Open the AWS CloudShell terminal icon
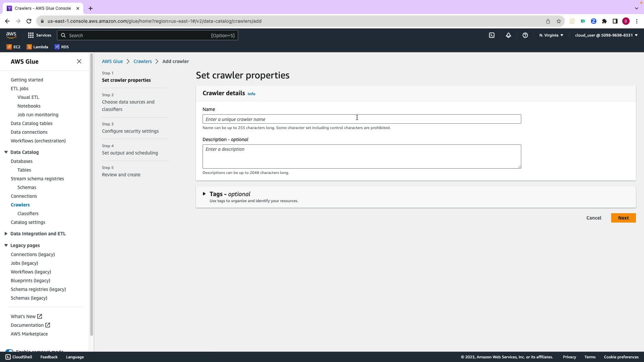This screenshot has height=362, width=644. tap(492, 35)
